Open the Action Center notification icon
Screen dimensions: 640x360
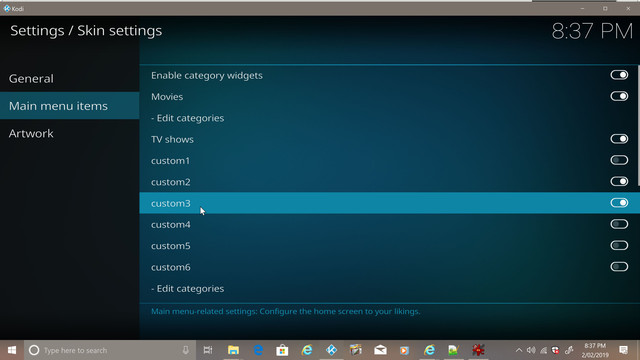[x=623, y=350]
